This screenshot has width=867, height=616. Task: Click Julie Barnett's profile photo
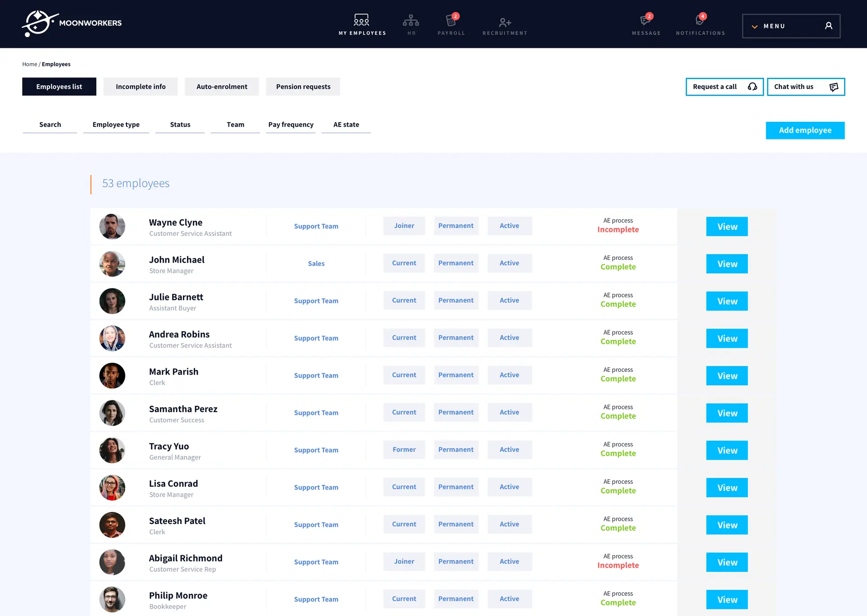[112, 301]
